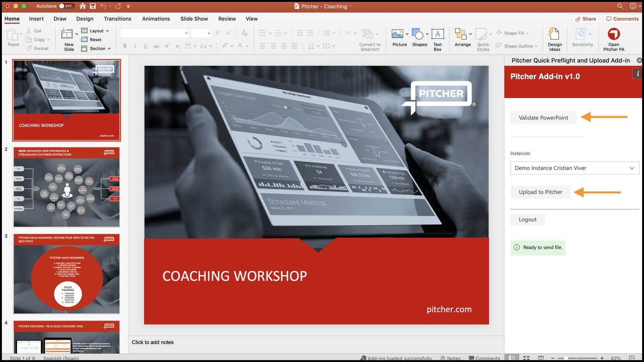This screenshot has height=362, width=644.
Task: Click the Pitcher add-in info icon
Action: point(638,74)
